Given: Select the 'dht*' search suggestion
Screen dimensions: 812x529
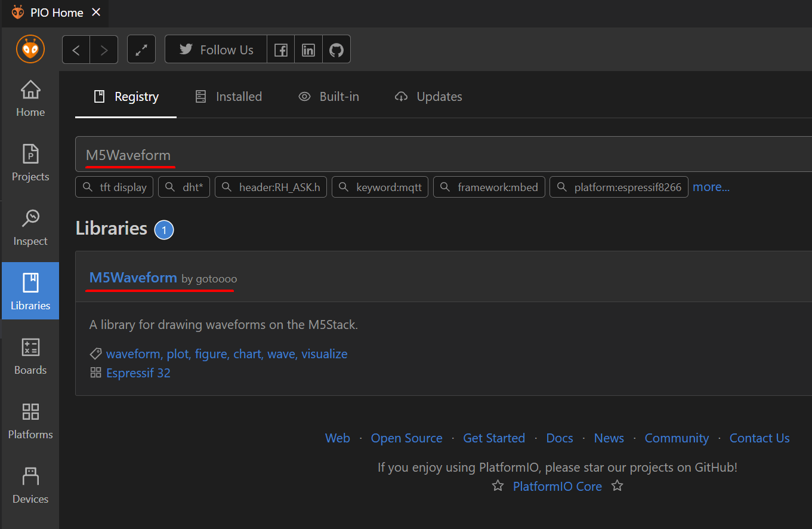Looking at the screenshot, I should [x=184, y=187].
